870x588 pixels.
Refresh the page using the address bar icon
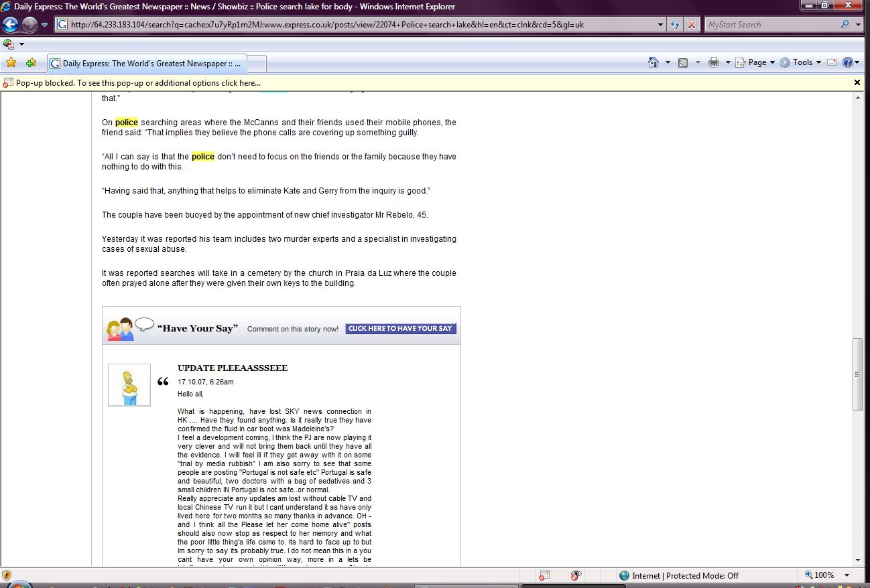click(675, 25)
